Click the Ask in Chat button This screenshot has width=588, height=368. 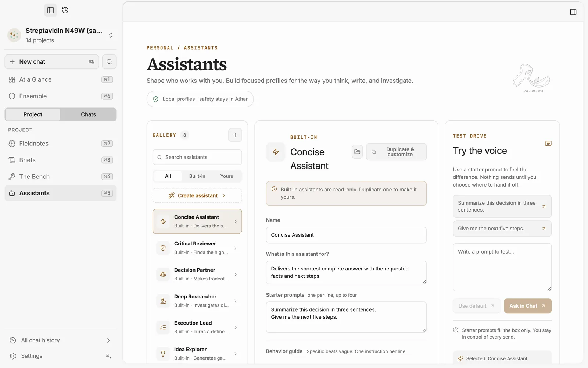(x=527, y=306)
